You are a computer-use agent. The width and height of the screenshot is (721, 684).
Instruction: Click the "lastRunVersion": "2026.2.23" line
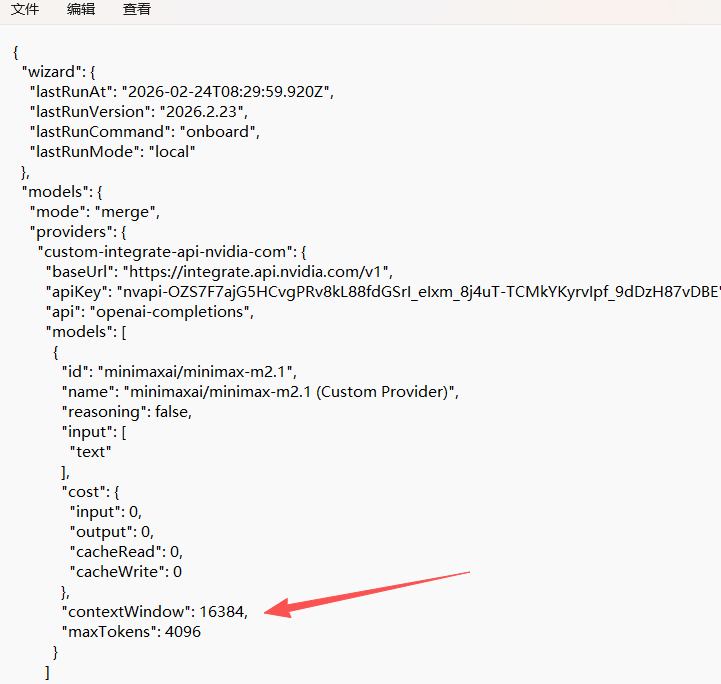(x=139, y=112)
